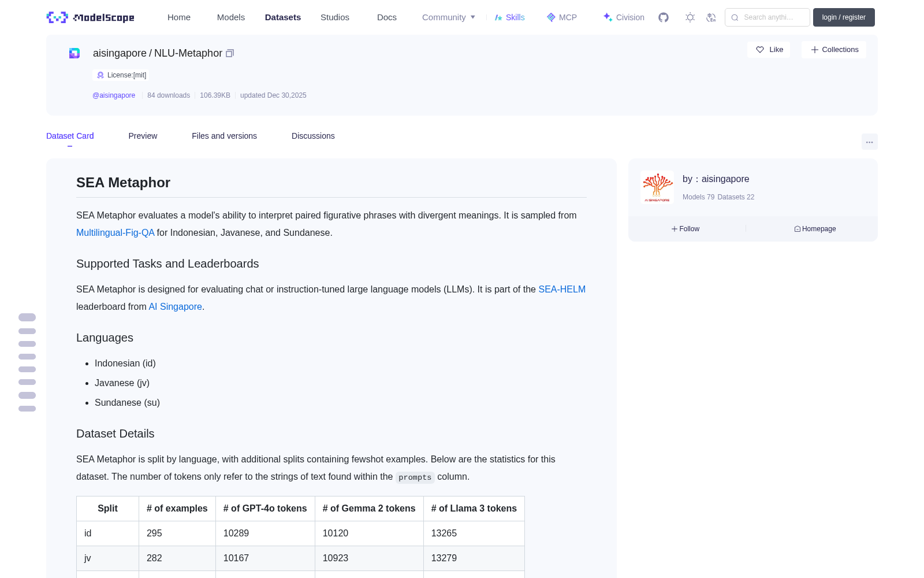Click the Split column header
This screenshot has height=578, width=924.
click(x=107, y=509)
